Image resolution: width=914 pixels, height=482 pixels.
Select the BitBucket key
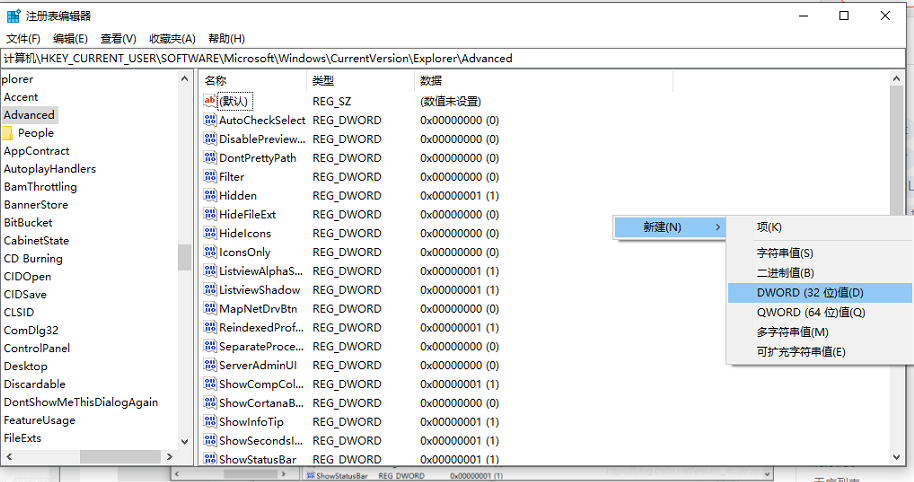click(28, 223)
